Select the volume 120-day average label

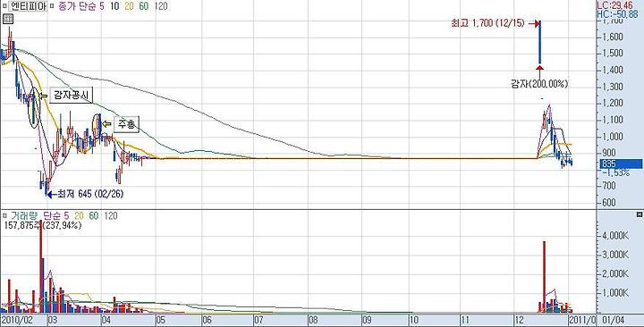coord(111,216)
